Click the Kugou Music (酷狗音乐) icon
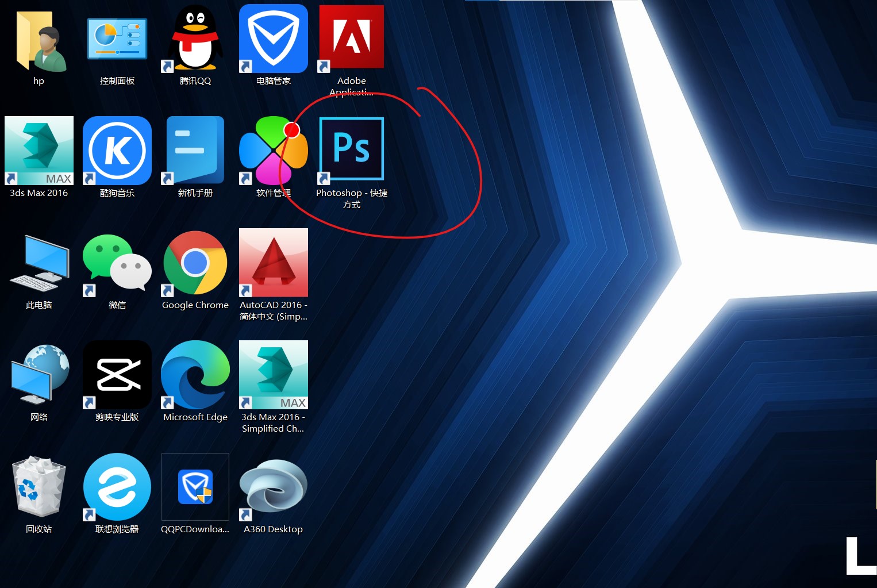The height and width of the screenshot is (588, 877). coord(117,151)
